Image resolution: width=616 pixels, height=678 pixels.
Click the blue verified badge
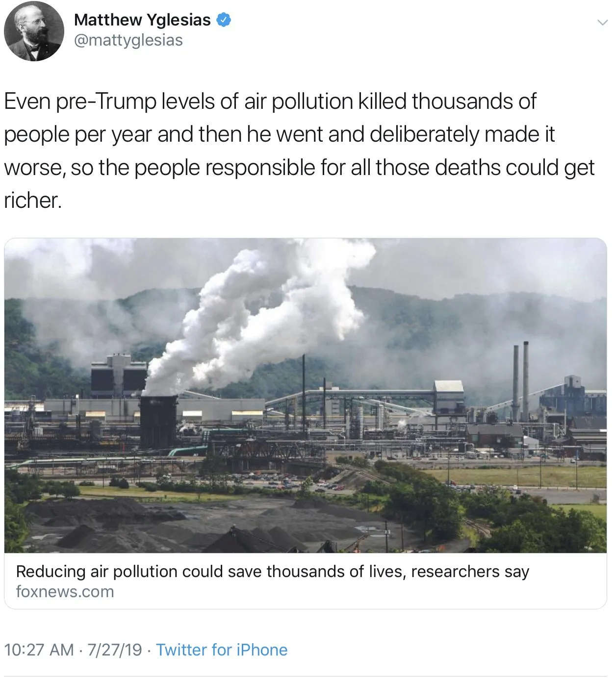pos(224,20)
